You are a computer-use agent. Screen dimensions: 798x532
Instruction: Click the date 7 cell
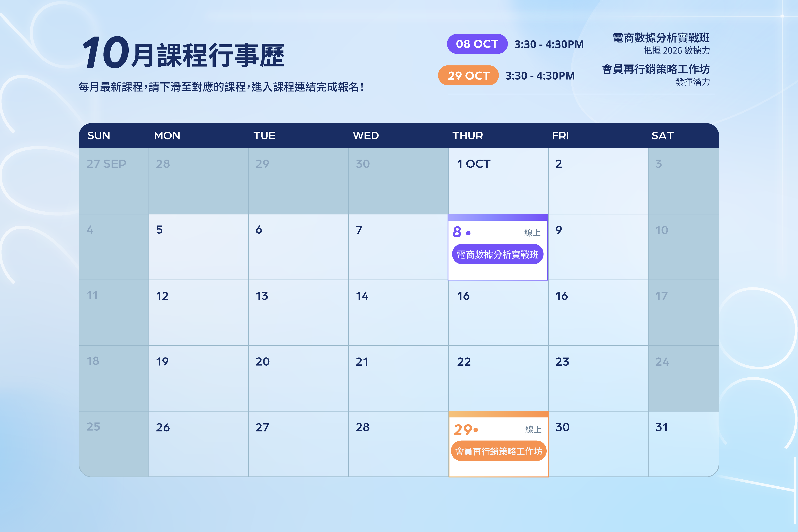398,247
